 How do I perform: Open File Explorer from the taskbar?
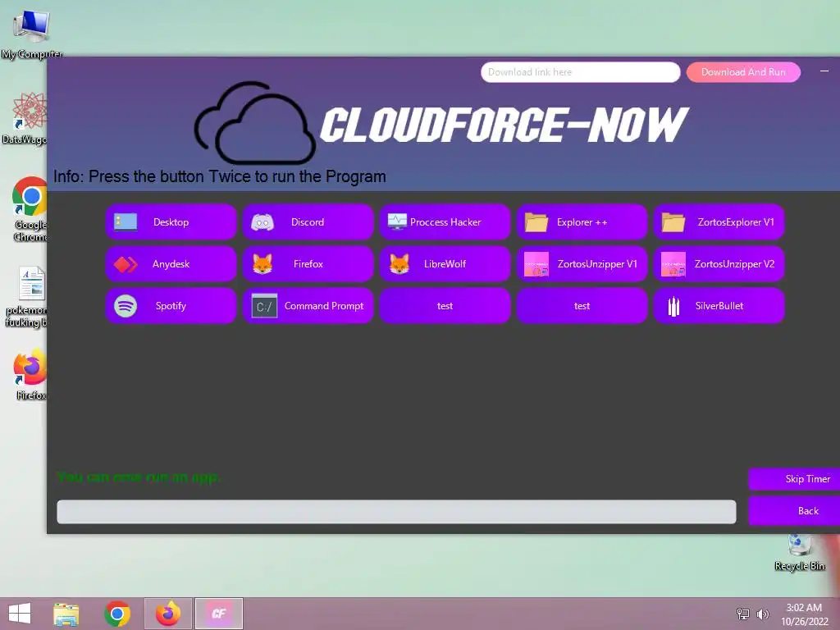(x=66, y=614)
